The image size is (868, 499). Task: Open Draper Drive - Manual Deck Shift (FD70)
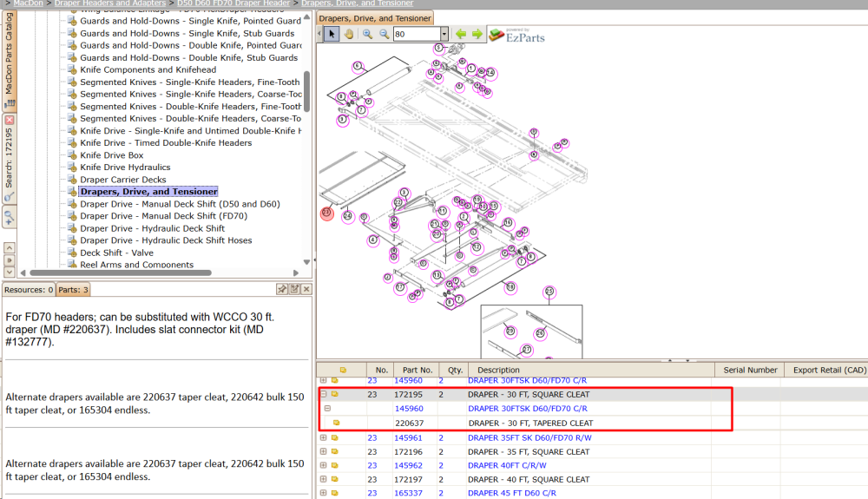point(163,216)
